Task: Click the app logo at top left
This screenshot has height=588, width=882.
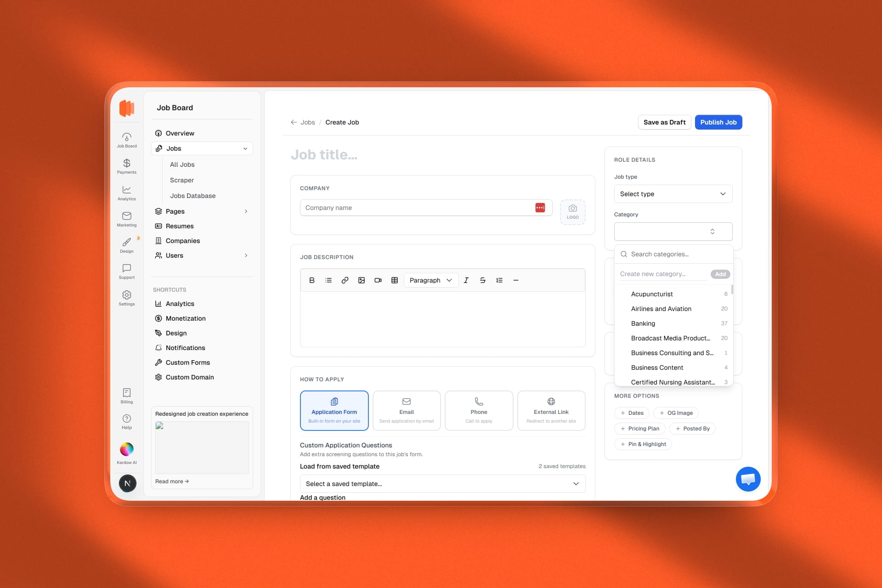Action: click(127, 108)
